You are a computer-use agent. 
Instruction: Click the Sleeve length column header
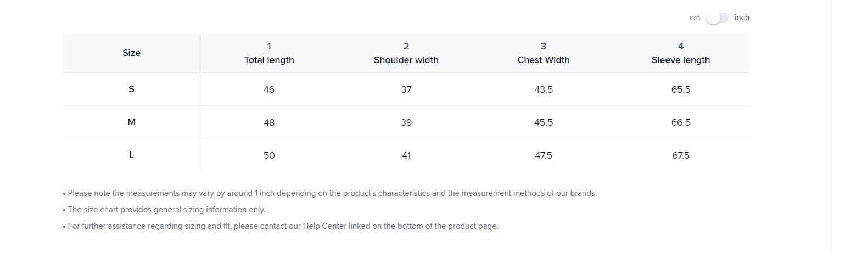pos(681,54)
